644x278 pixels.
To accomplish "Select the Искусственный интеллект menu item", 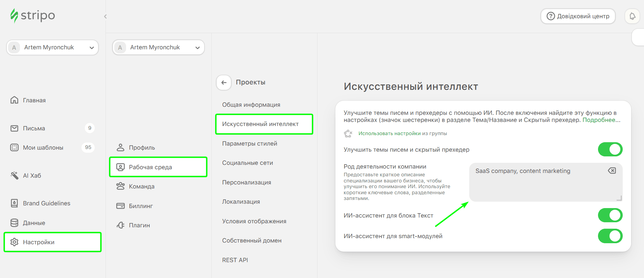I will [x=264, y=124].
